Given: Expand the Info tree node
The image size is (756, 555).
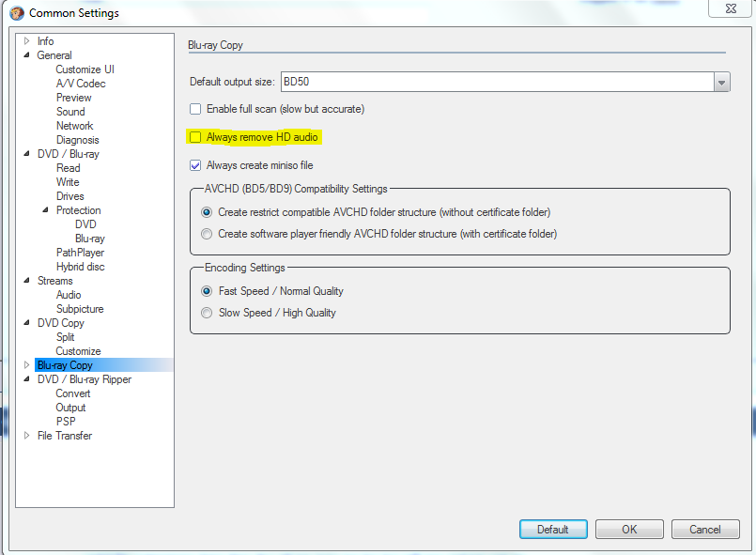Looking at the screenshot, I should click(x=26, y=41).
